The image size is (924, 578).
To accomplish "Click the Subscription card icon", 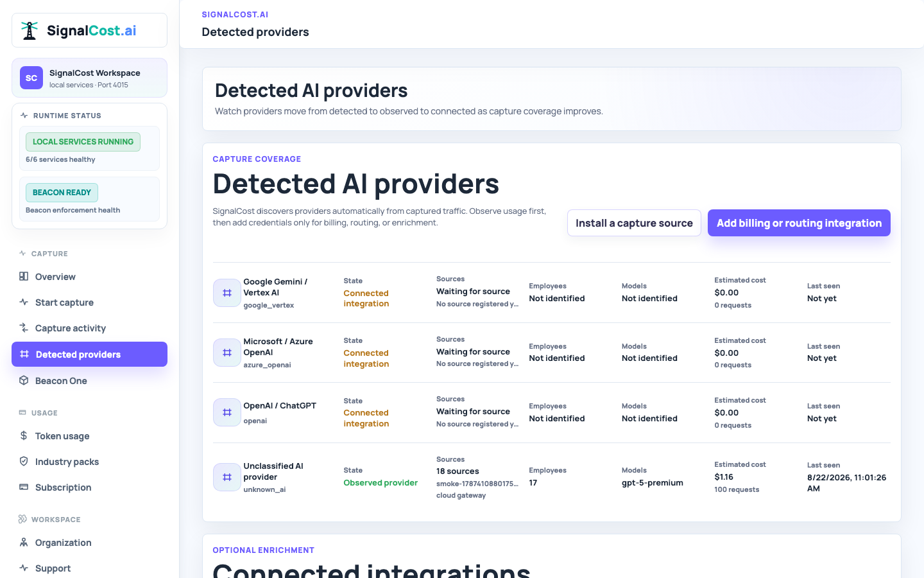I will coord(24,487).
